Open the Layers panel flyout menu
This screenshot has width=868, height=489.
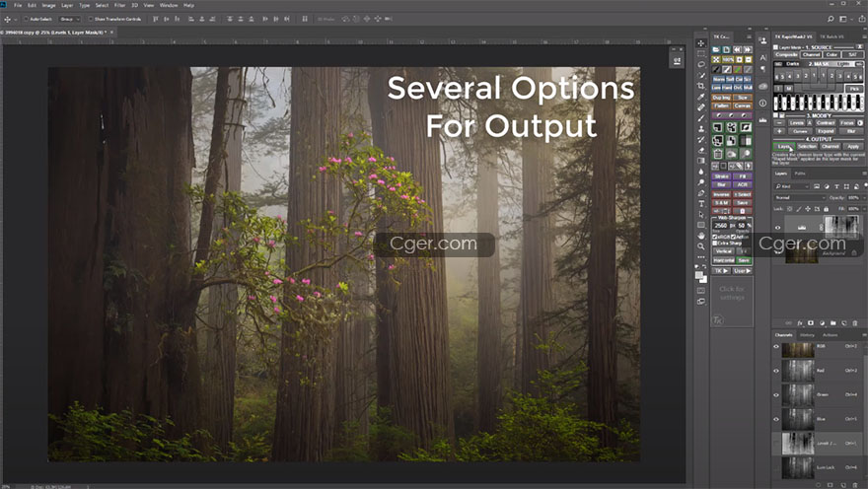pyautogui.click(x=864, y=174)
